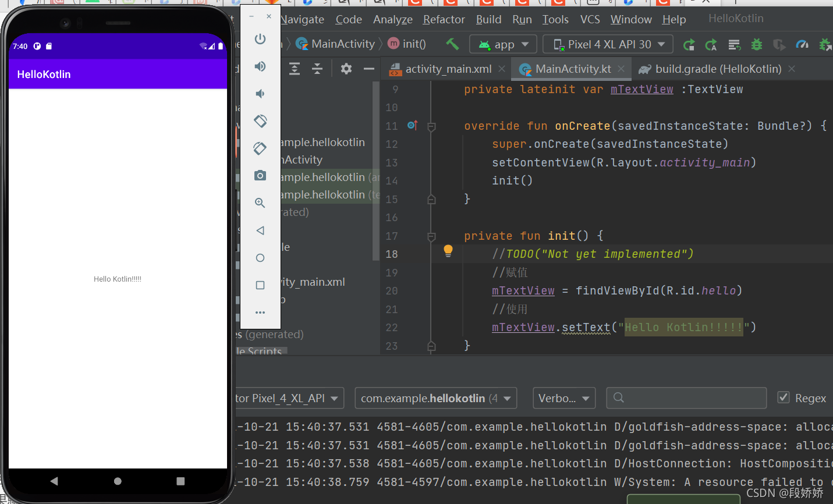
Task: Hide the project panel with minus icon
Action: [368, 69]
